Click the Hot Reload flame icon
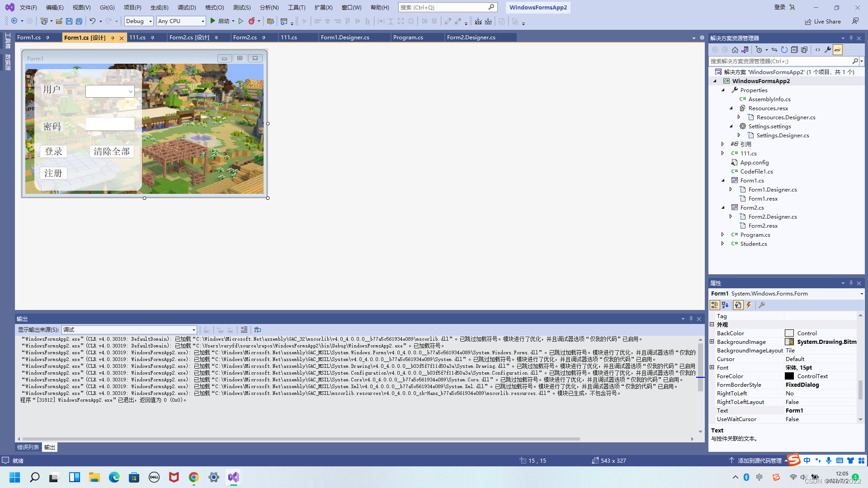This screenshot has height=488, width=868. coord(252,21)
